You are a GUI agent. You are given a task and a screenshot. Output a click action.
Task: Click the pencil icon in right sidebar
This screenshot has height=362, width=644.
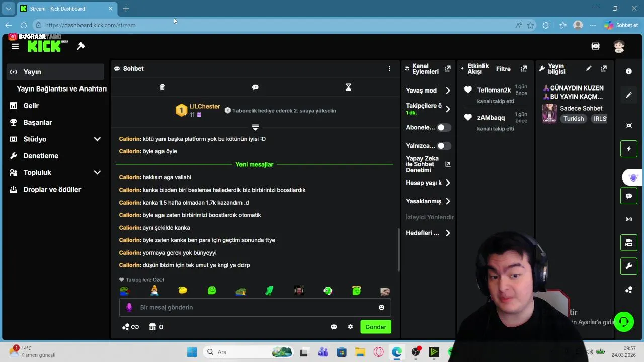[629, 95]
